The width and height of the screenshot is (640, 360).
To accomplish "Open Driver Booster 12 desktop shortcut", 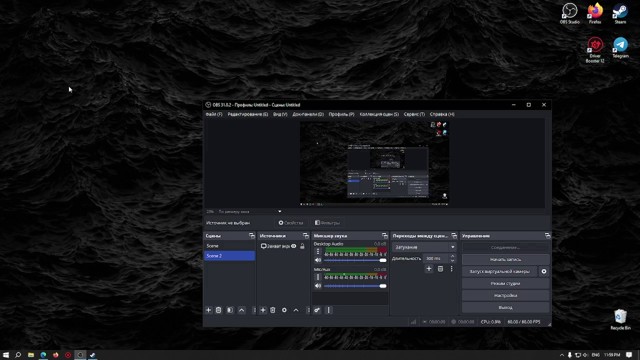I will click(x=595, y=50).
